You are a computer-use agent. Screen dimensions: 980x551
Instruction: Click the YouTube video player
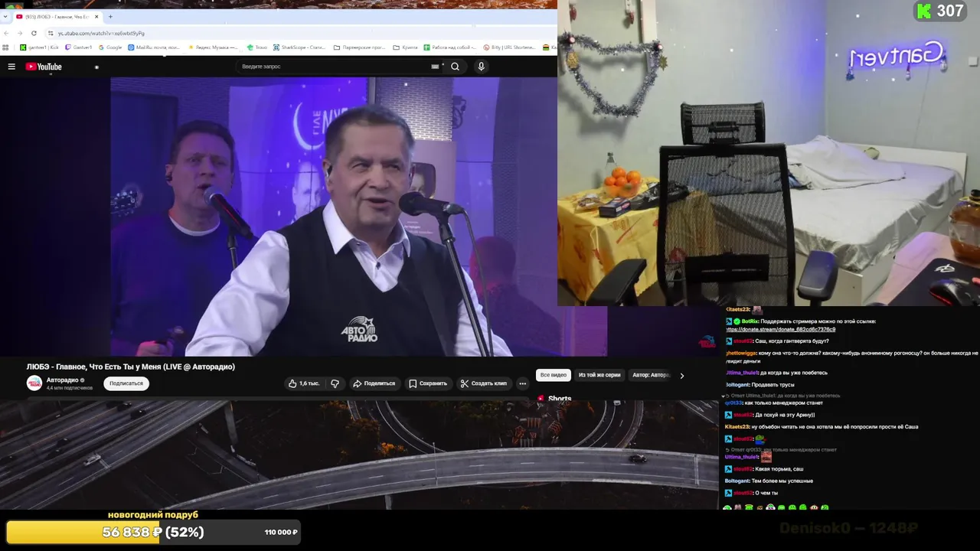coord(303,217)
